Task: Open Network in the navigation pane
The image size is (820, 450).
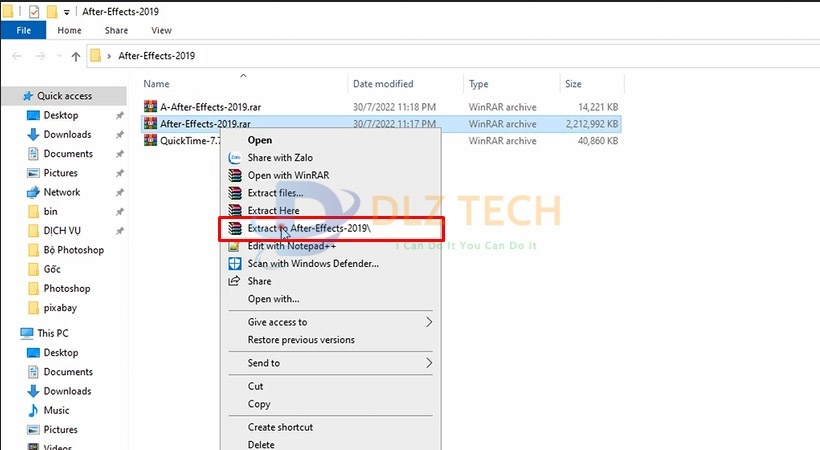Action: (x=62, y=192)
